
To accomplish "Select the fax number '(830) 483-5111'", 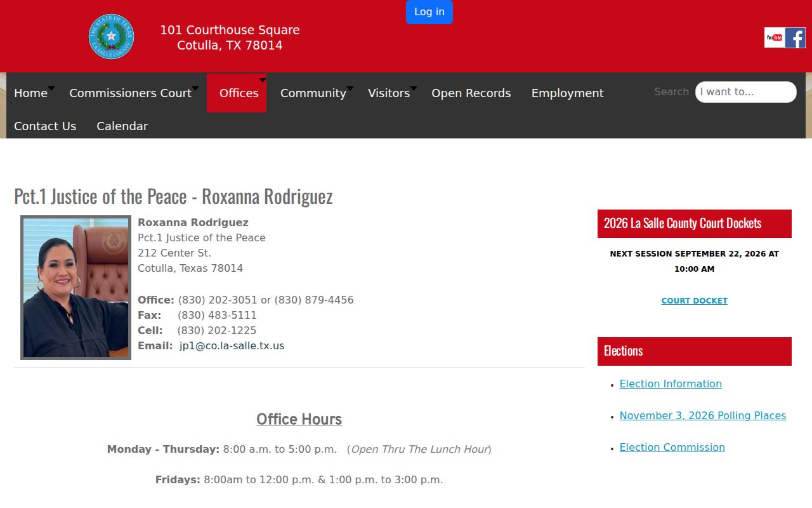I will click(x=217, y=315).
